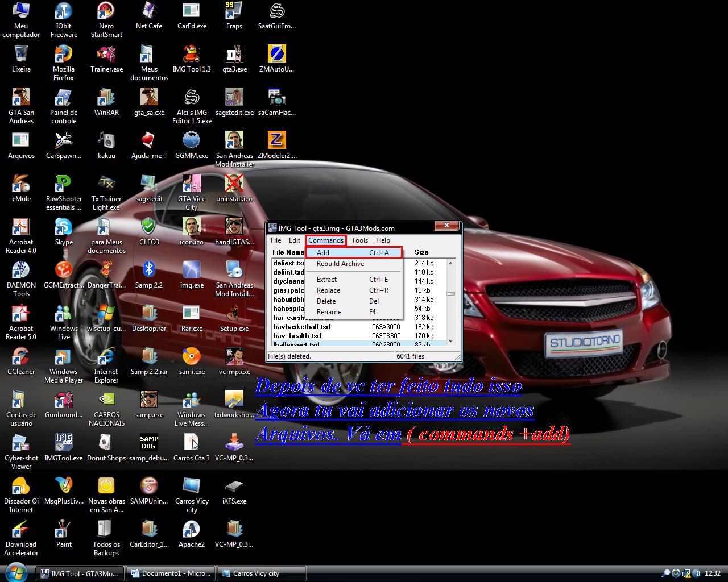Open the Help menu in IMG Tool

coord(383,240)
